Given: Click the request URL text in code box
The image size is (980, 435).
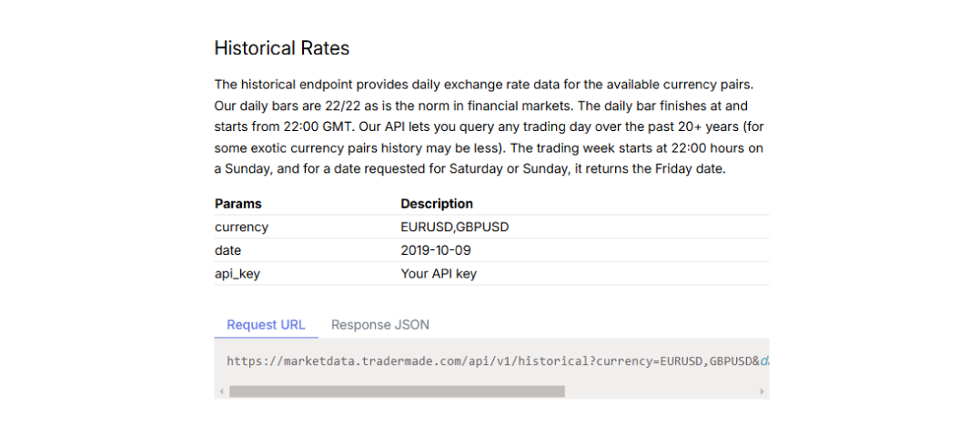Looking at the screenshot, I should [492, 360].
